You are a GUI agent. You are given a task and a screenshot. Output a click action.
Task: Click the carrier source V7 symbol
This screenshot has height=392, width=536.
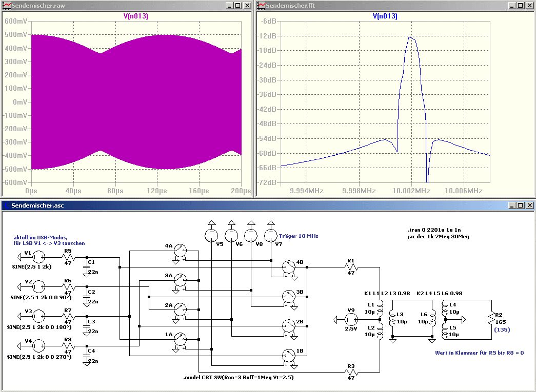click(x=270, y=236)
